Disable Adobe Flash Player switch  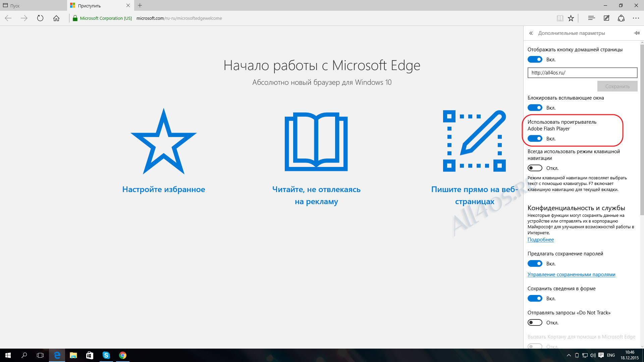535,139
